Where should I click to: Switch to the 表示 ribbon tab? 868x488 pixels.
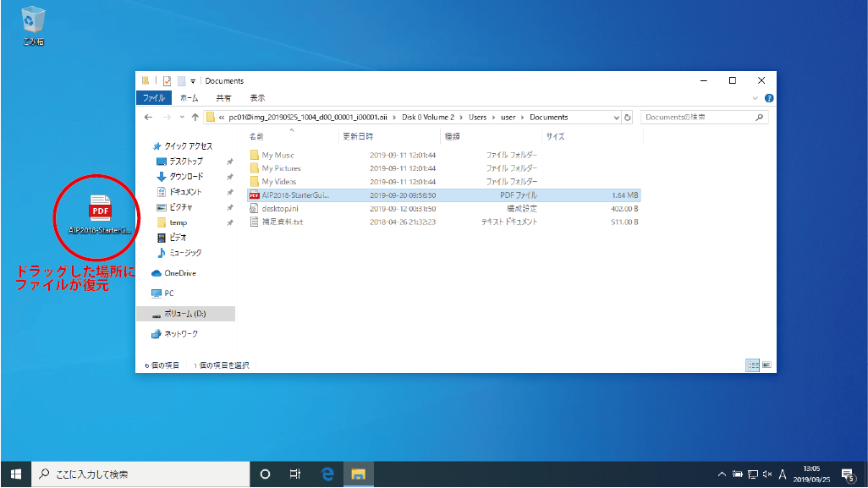(x=257, y=98)
